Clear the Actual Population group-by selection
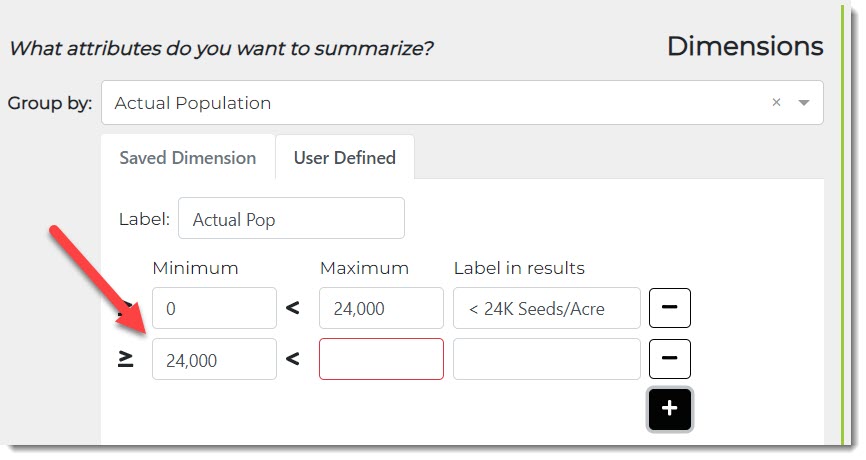The height and width of the screenshot is (460, 866). tap(776, 103)
